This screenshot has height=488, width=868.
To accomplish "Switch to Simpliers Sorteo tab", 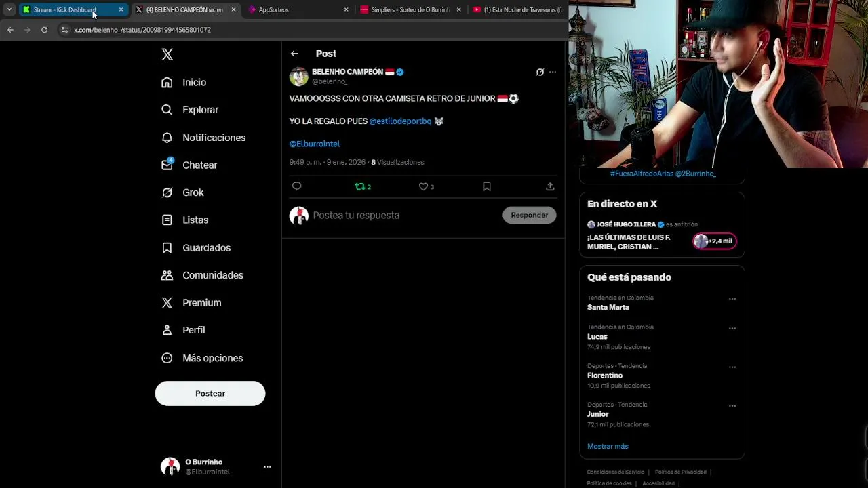I will (410, 9).
